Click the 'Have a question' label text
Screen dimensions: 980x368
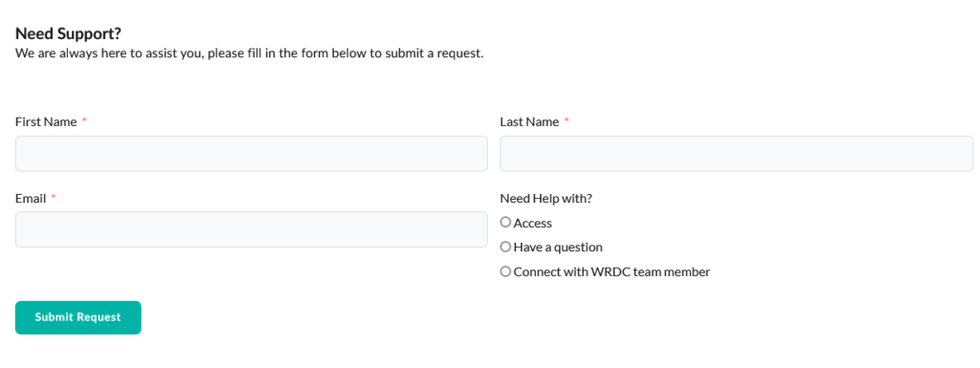(558, 247)
